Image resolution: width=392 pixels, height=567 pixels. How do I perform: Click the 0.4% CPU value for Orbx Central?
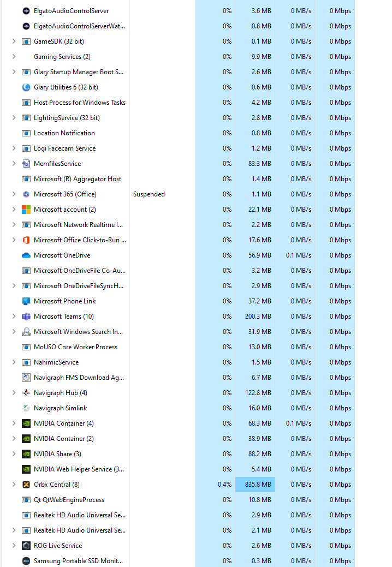(x=224, y=484)
